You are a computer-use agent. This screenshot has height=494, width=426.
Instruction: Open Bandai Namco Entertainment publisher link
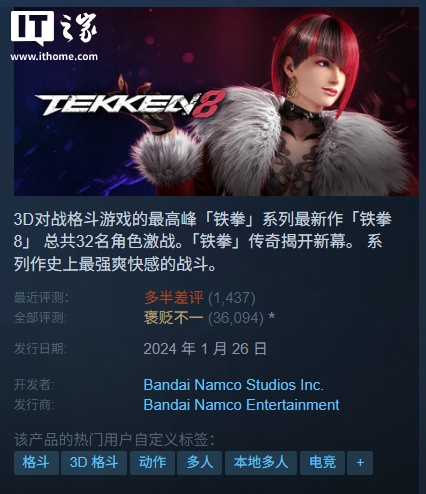tap(241, 405)
